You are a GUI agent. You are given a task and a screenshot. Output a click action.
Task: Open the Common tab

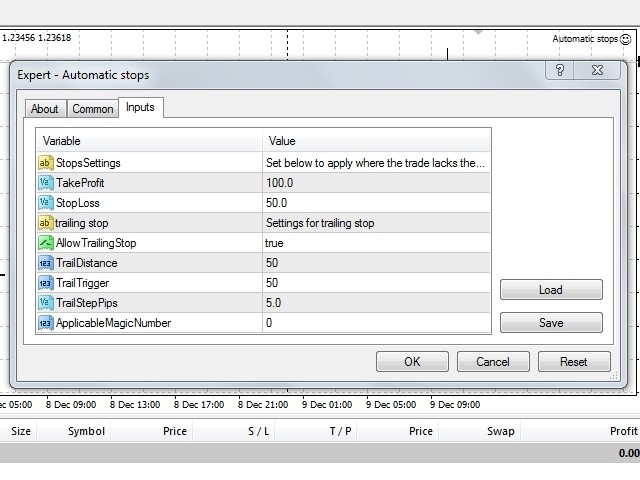coord(92,109)
